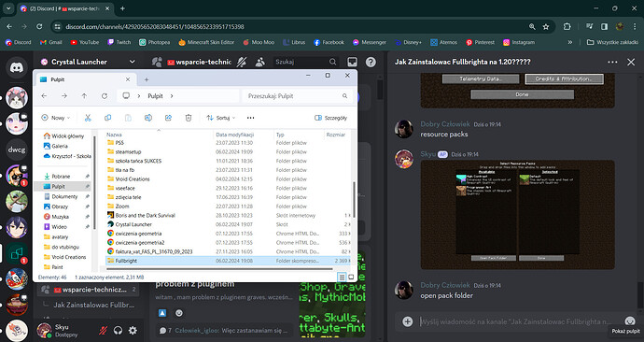Click the Minecraft resource packs screenshot

517,215
